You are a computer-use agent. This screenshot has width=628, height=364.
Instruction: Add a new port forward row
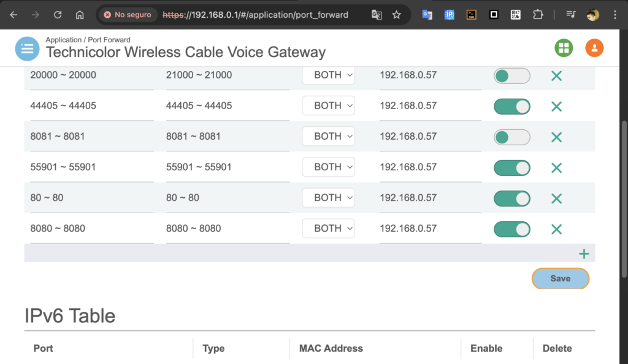[584, 254]
